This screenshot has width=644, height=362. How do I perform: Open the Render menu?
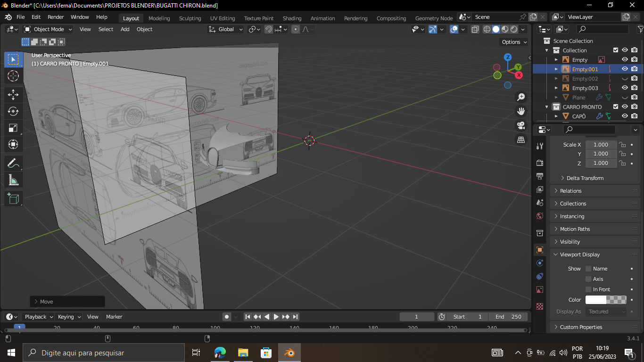click(56, 17)
